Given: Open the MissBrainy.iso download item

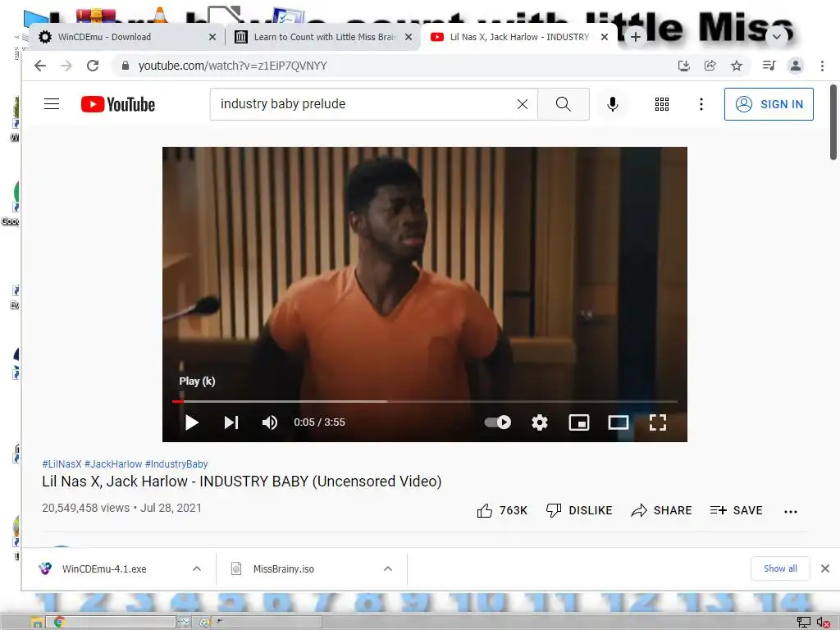Looking at the screenshot, I should pos(284,569).
